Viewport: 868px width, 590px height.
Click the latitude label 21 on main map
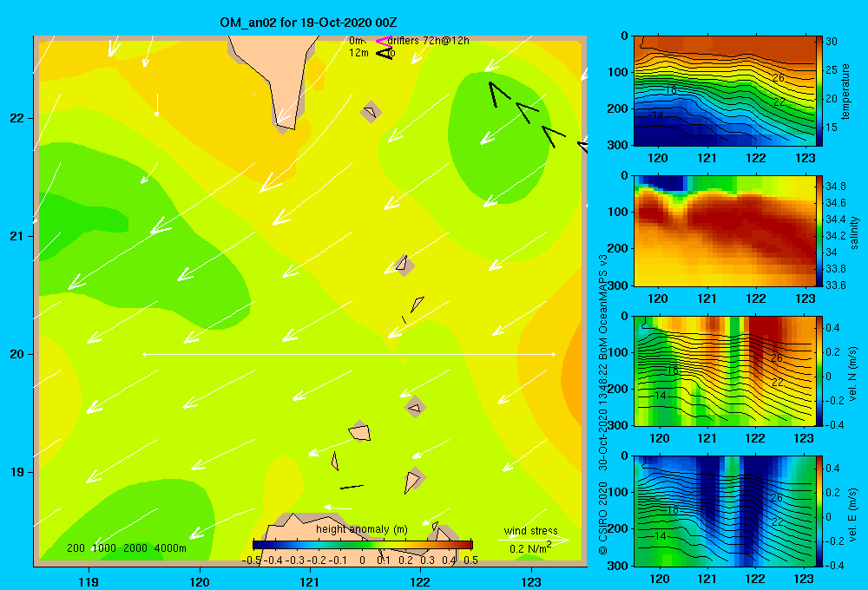coord(16,236)
